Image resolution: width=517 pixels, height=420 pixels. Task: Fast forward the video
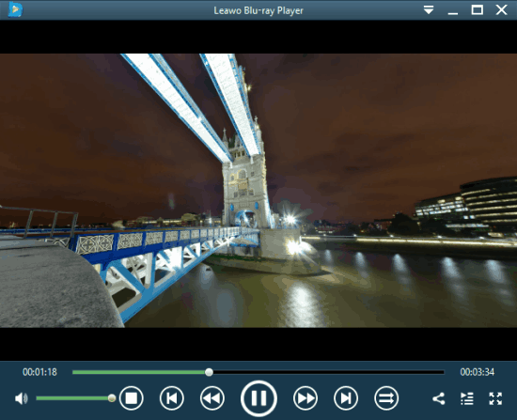coord(305,398)
